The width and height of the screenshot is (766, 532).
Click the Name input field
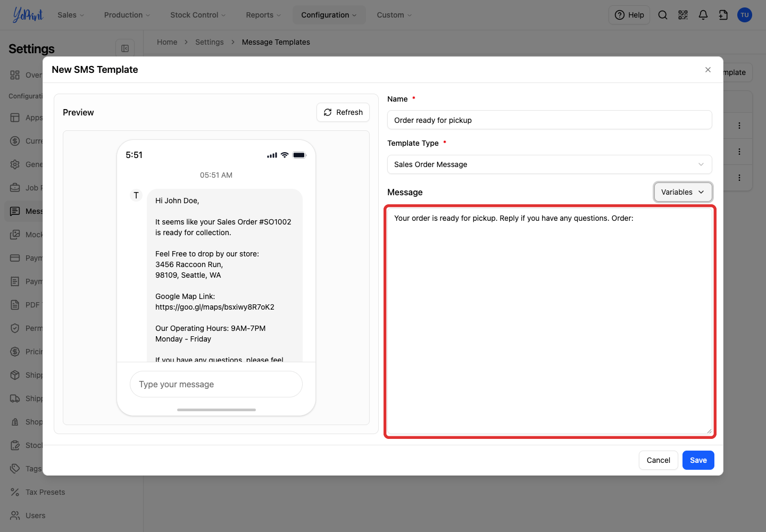[549, 120]
